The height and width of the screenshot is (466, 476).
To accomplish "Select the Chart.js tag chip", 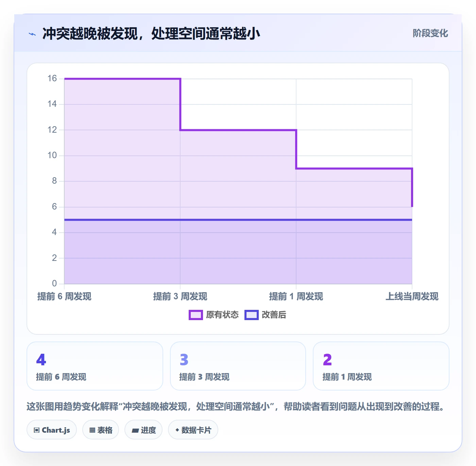I will click(52, 430).
